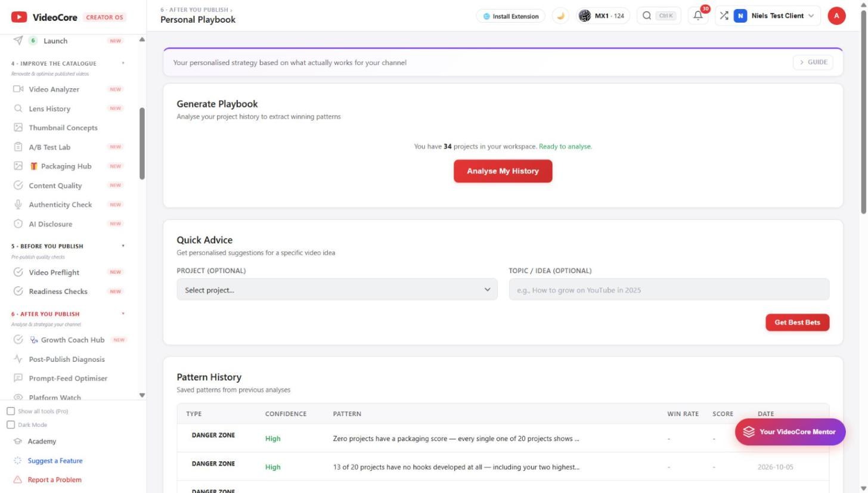Click the Report a Problem link

[x=54, y=480]
